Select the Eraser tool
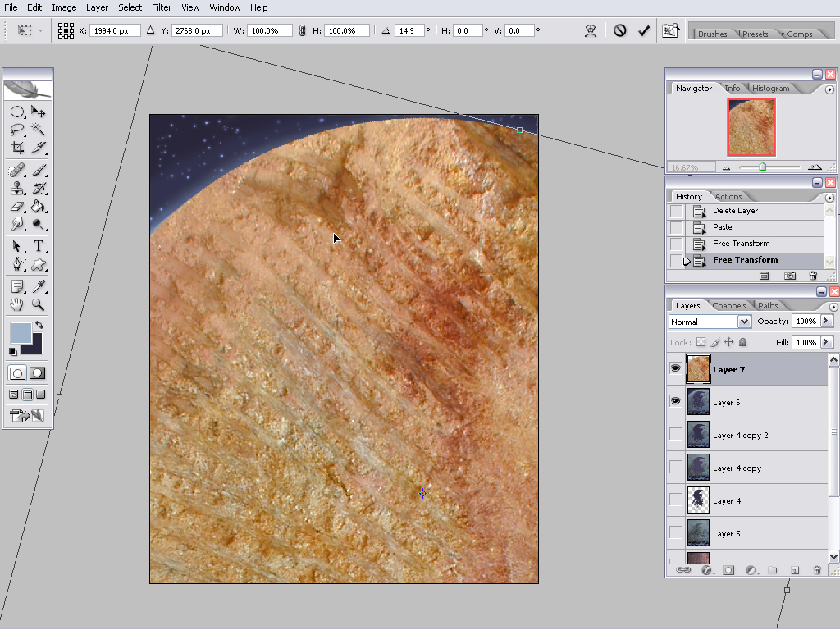This screenshot has height=630, width=840. pos(17,206)
